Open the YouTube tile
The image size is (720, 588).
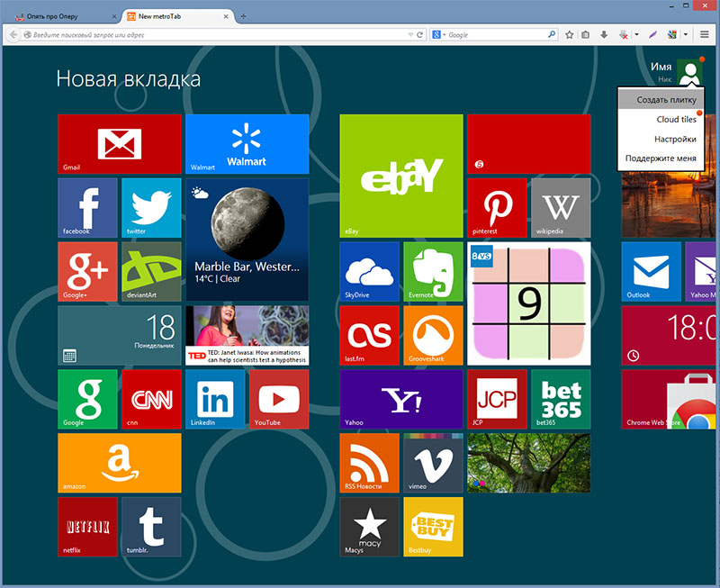click(x=279, y=399)
